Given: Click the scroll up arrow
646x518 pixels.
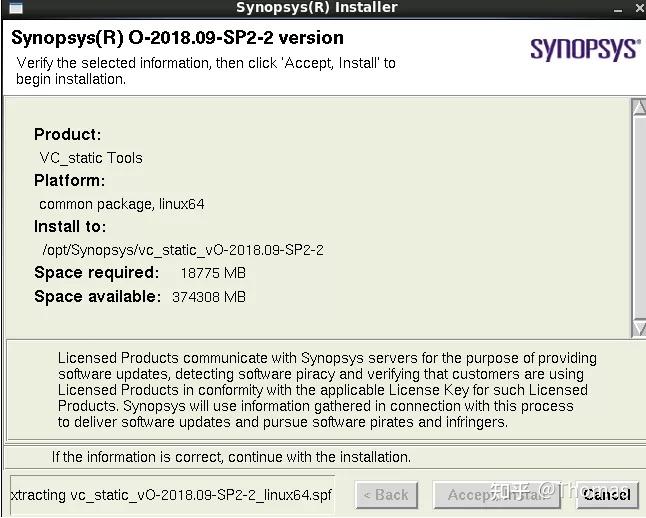Looking at the screenshot, I should (x=639, y=107).
